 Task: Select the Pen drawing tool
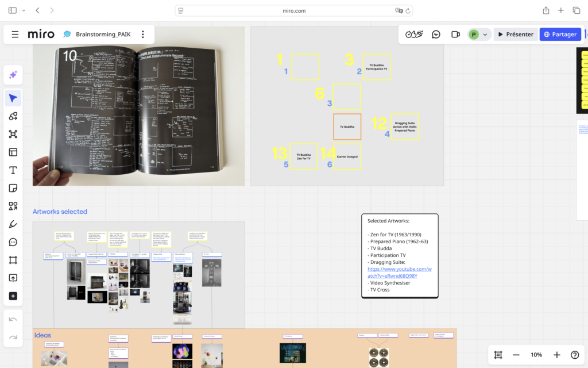[x=13, y=224]
